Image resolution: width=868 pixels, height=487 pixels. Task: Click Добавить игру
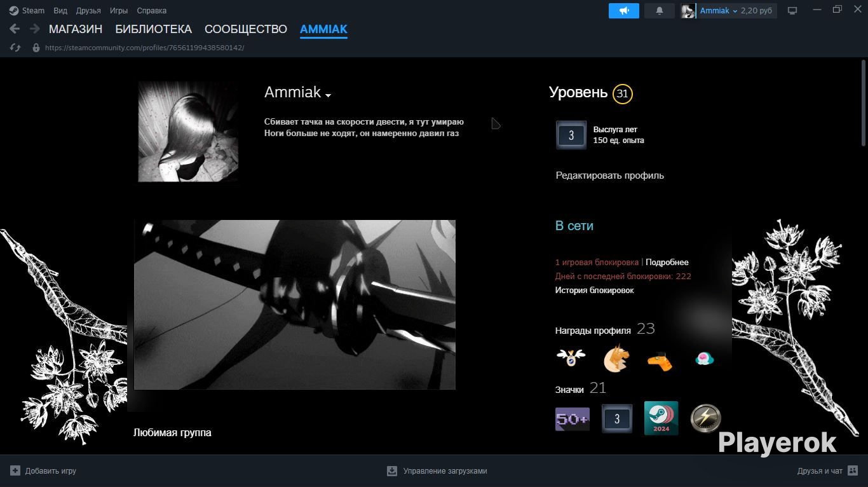coord(51,471)
